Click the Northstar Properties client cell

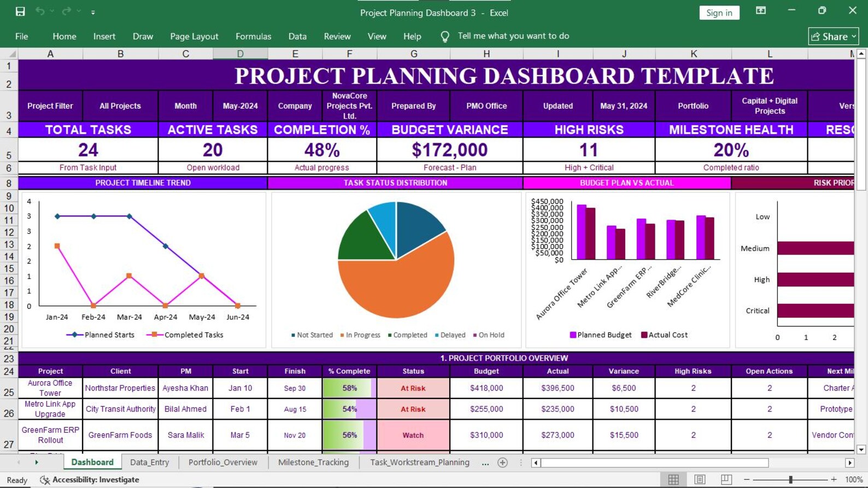click(120, 388)
